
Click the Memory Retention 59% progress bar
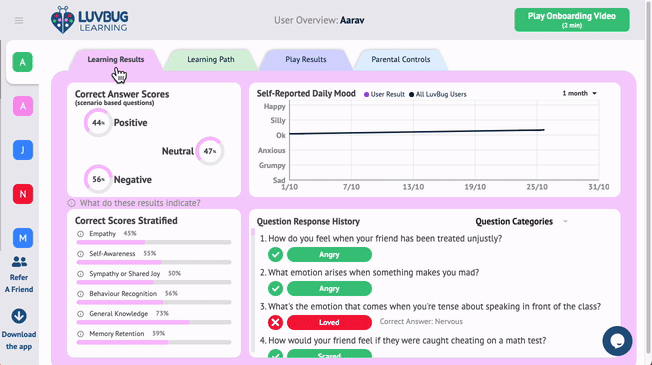[x=154, y=342]
